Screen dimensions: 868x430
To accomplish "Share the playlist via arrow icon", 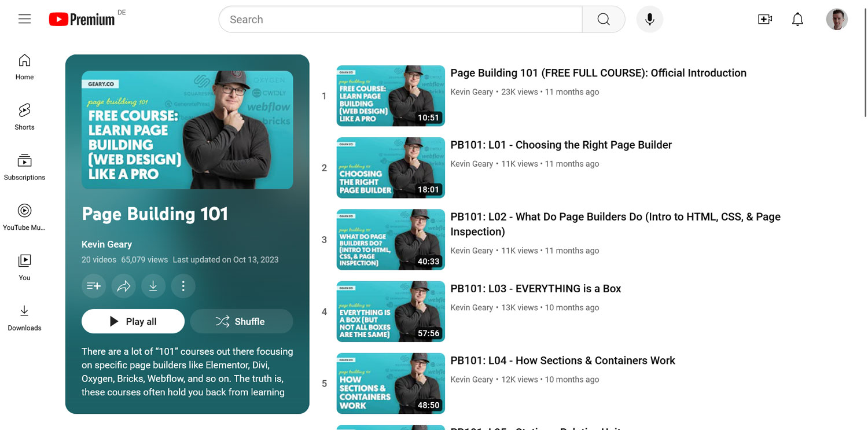I will (123, 286).
